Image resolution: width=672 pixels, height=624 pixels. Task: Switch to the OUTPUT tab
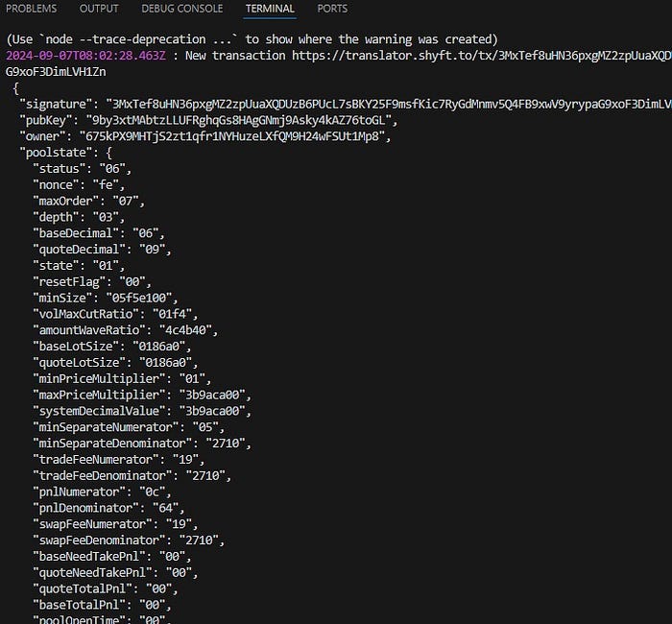tap(99, 9)
